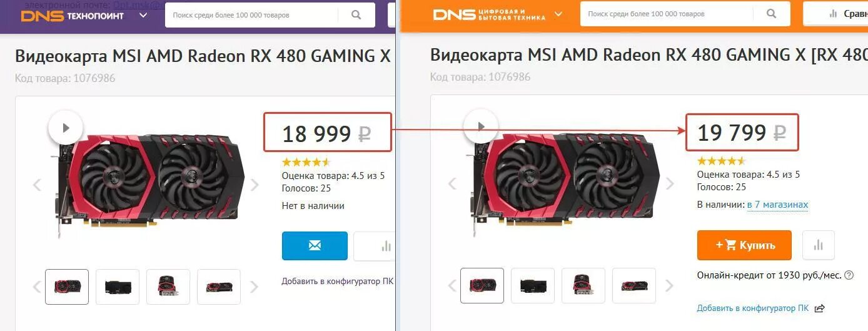Open the 'в 7 магазинах' availability link
Image resolution: width=868 pixels, height=331 pixels.
coord(777,205)
